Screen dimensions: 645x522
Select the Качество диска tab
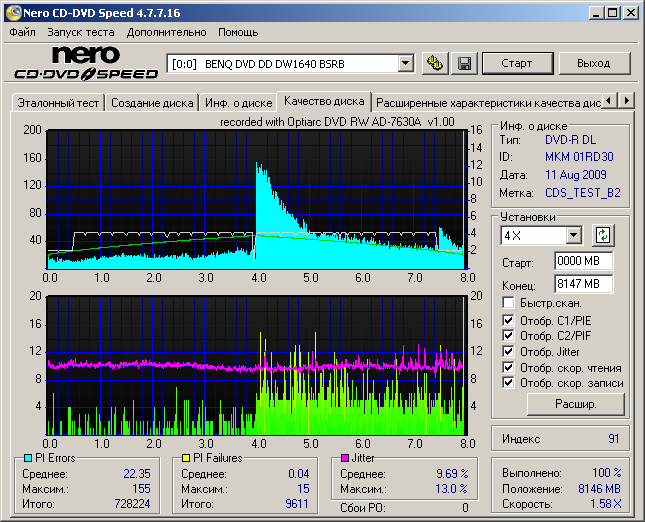(324, 101)
